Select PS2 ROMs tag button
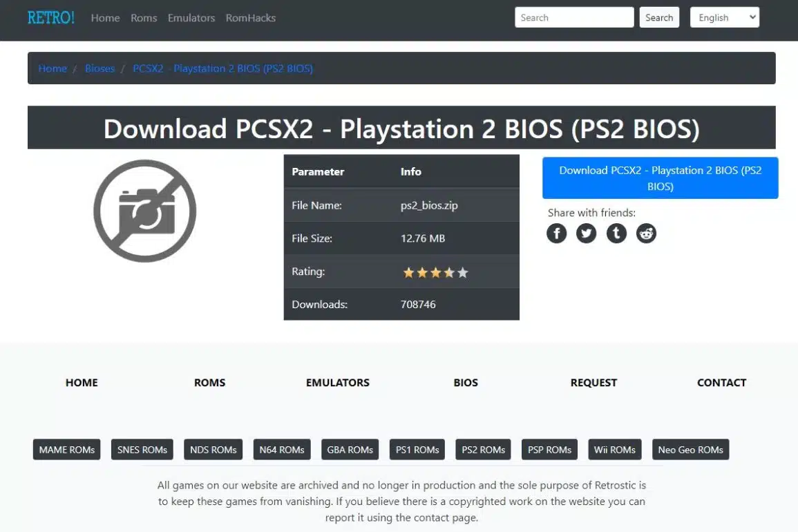Screen dimensions: 798x532 (x=483, y=450)
